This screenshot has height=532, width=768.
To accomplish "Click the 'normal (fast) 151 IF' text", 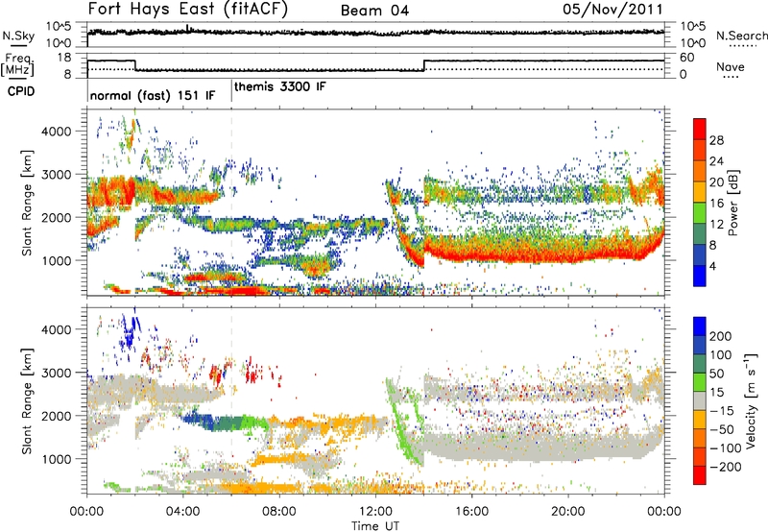I will (153, 95).
